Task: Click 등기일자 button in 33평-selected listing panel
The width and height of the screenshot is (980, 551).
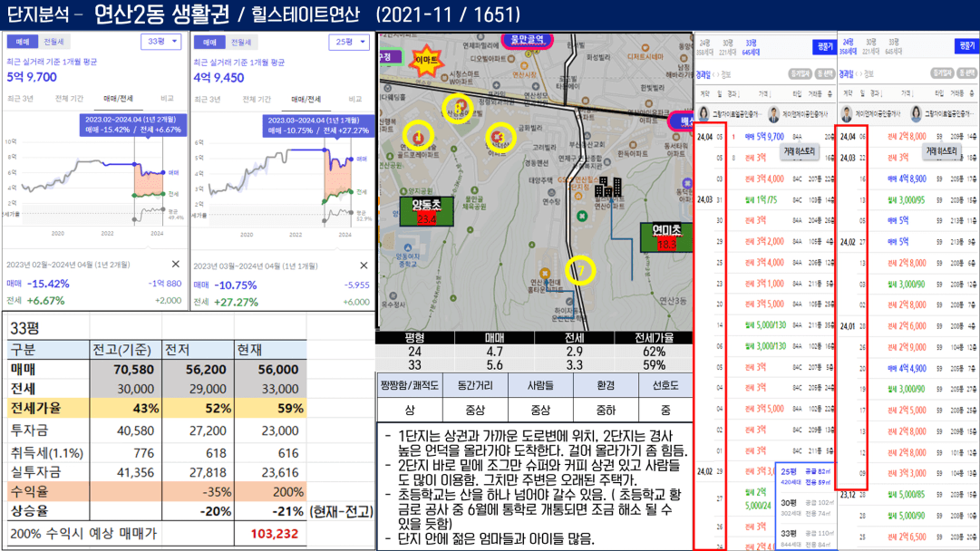Action: (x=800, y=73)
